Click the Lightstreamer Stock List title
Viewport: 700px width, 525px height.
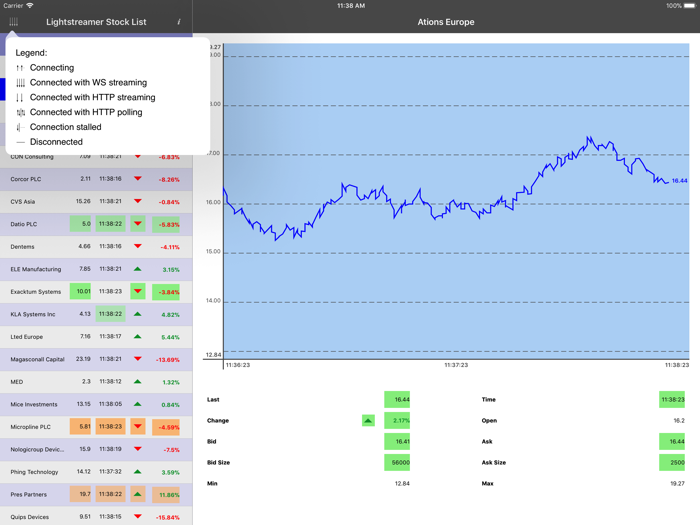(x=96, y=22)
